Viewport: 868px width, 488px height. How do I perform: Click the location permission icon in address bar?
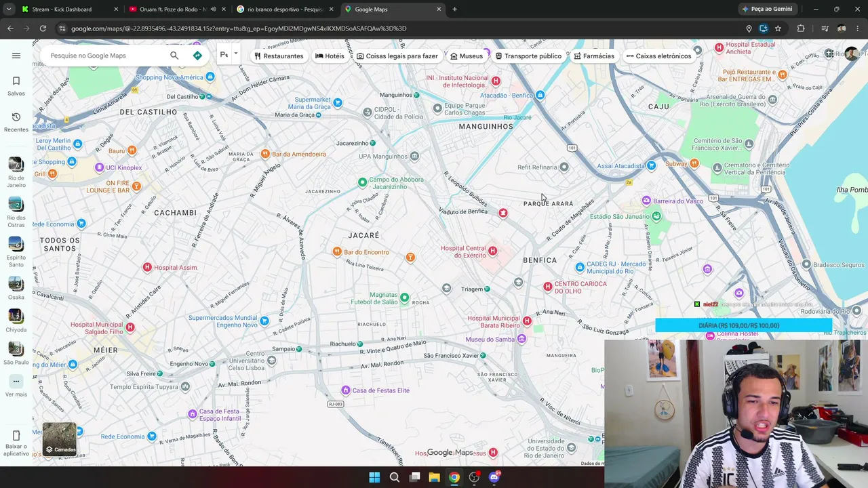[x=749, y=28]
